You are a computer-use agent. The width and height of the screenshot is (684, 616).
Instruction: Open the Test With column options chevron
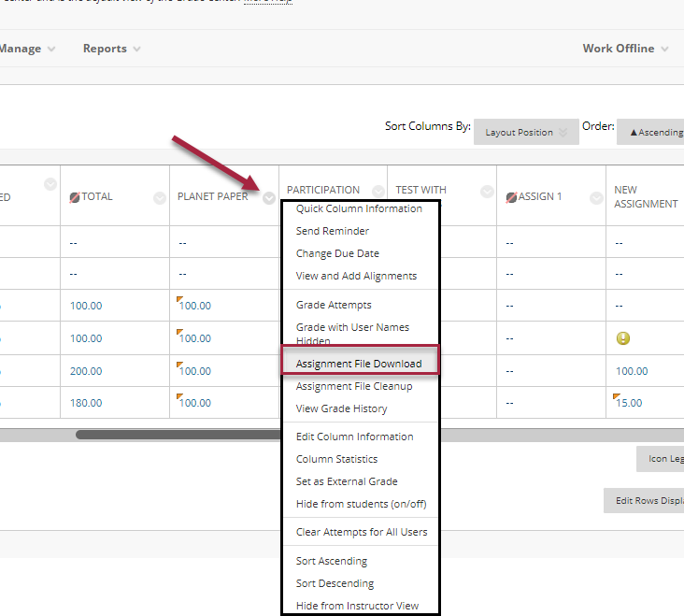point(487,191)
